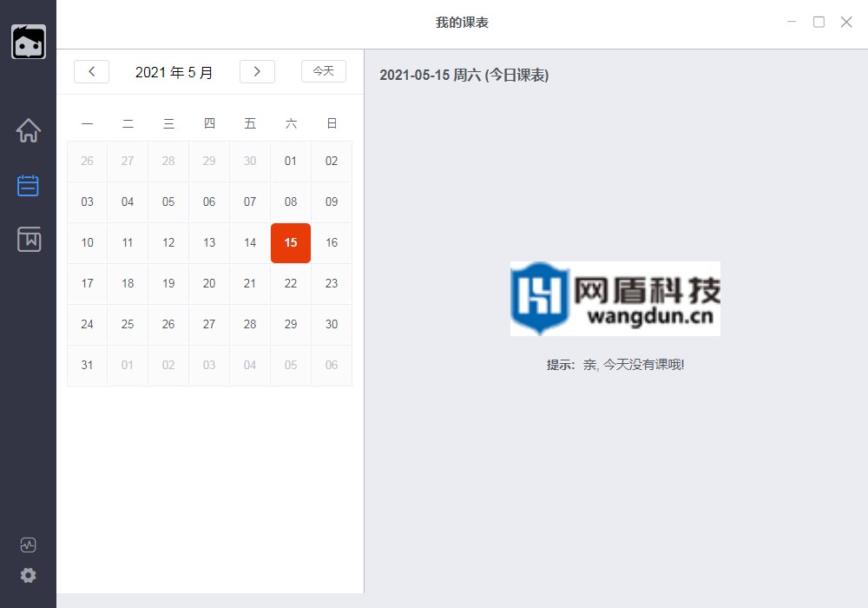Image resolution: width=868 pixels, height=608 pixels.
Task: Click the highlighted date 15 in the calendar
Action: 290,243
